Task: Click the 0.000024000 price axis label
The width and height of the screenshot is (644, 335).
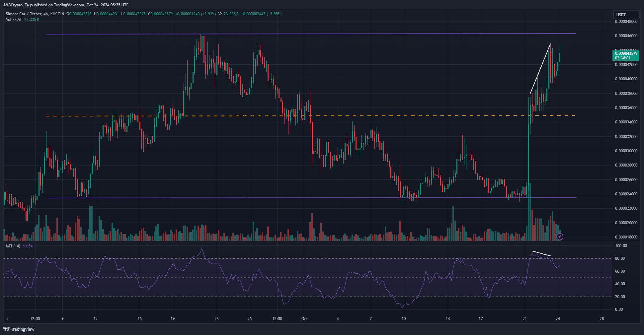Action: coord(626,194)
